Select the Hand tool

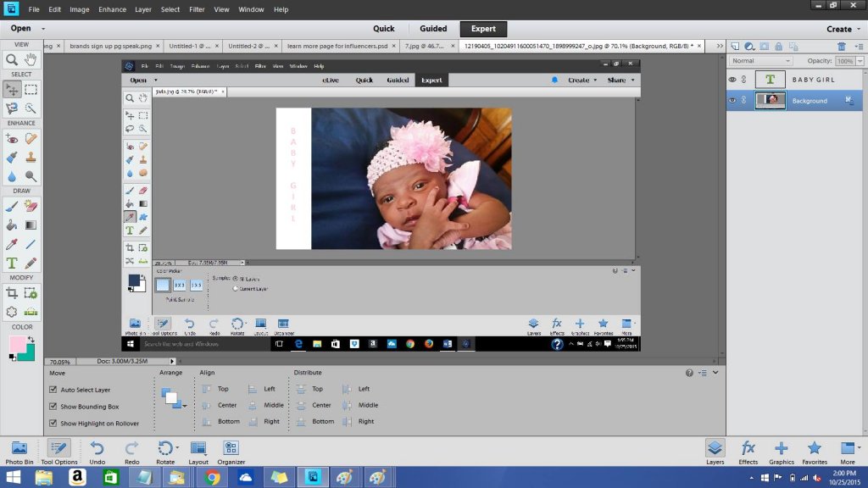click(31, 59)
